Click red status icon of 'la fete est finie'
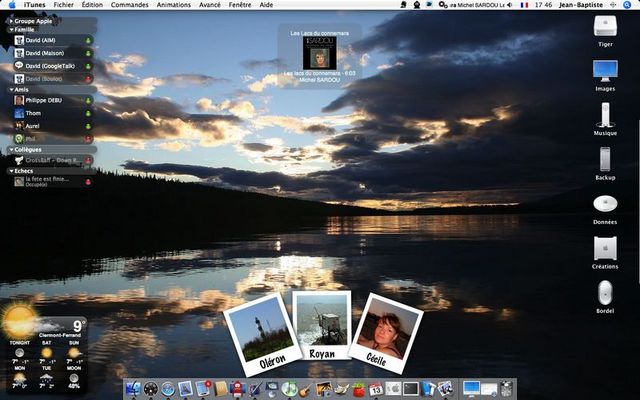Screen dimensions: 640x400 [x=88, y=182]
